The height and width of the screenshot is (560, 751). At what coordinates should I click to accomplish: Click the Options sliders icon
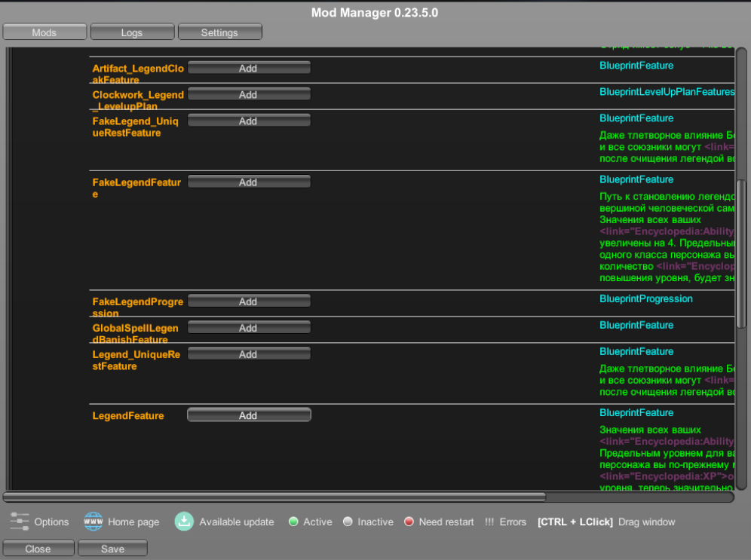(19, 522)
